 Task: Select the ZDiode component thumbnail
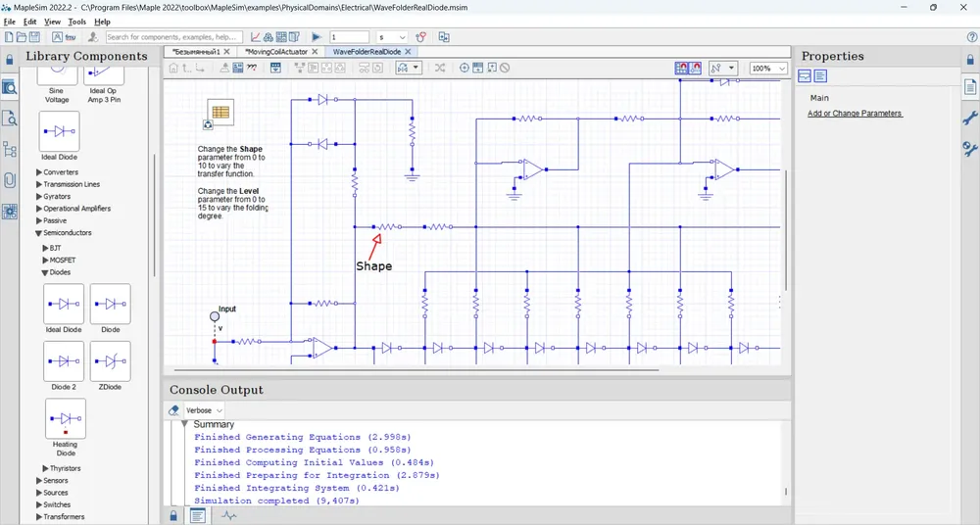point(110,361)
